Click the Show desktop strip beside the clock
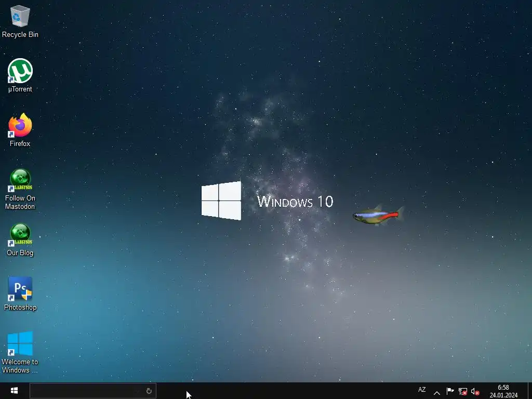 coord(530,391)
